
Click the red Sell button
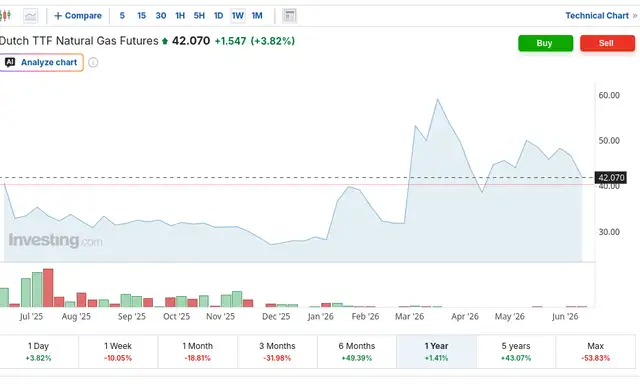(607, 43)
